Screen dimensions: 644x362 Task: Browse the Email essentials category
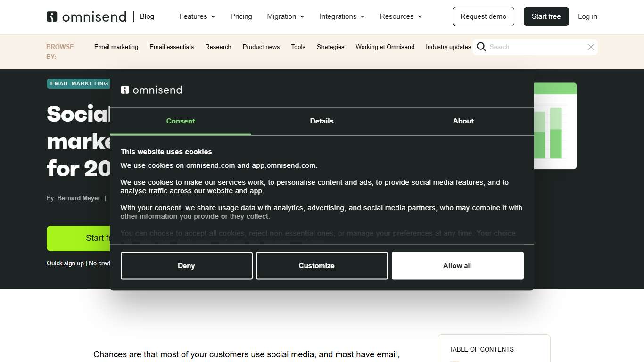tap(172, 47)
